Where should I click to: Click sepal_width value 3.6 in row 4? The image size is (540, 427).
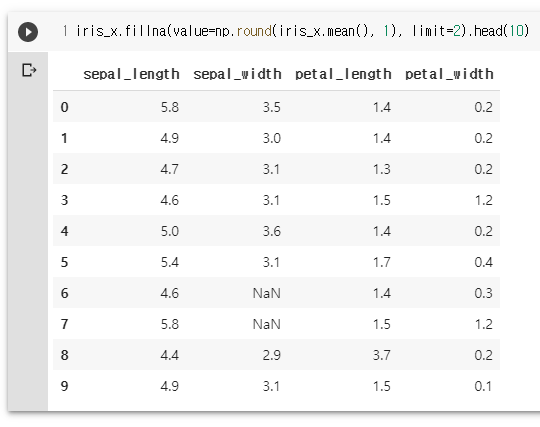pos(272,231)
